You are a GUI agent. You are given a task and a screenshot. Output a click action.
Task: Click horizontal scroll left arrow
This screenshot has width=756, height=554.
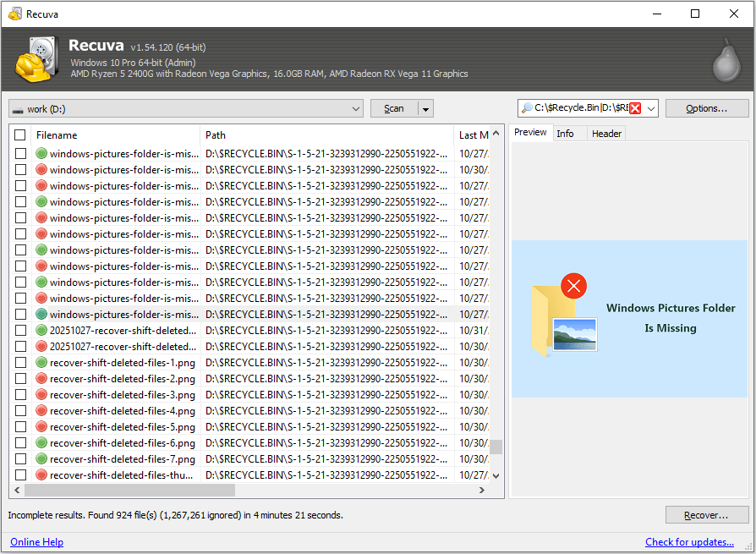18,491
